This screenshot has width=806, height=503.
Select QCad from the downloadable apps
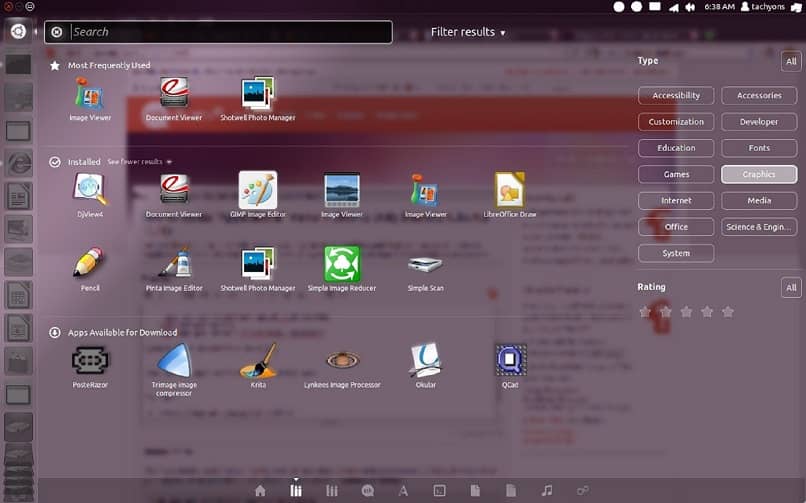[x=510, y=366]
